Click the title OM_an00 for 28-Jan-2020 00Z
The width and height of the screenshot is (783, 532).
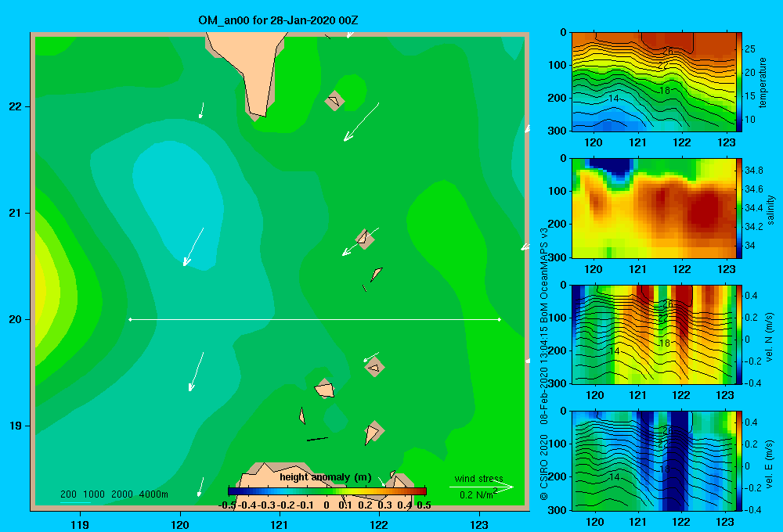[278, 20]
